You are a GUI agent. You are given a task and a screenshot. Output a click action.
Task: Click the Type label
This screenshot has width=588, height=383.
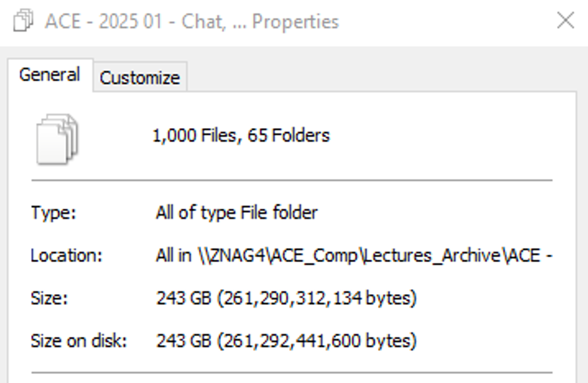[54, 213]
